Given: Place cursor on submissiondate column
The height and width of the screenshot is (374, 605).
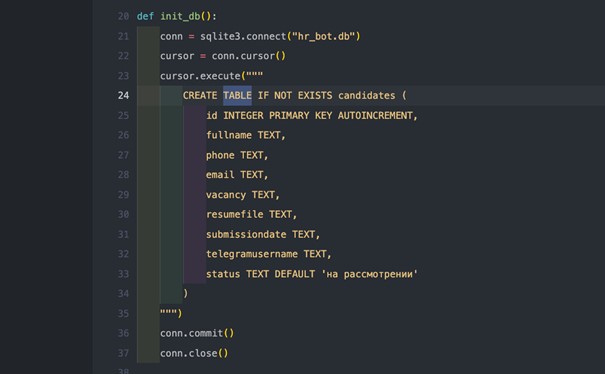Looking at the screenshot, I should click(246, 234).
